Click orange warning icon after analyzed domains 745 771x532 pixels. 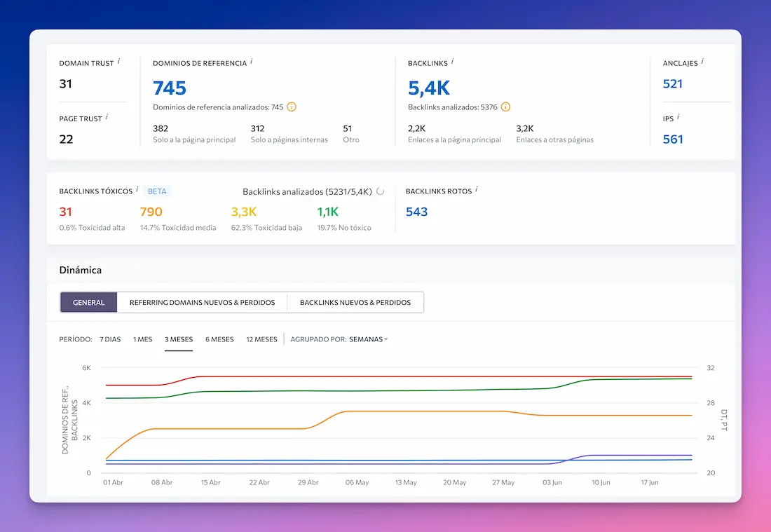292,107
